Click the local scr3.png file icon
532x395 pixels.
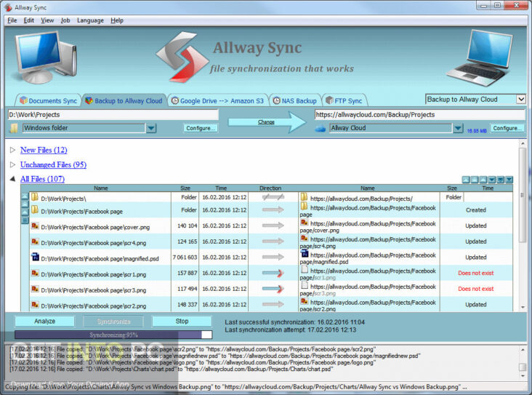click(35, 289)
